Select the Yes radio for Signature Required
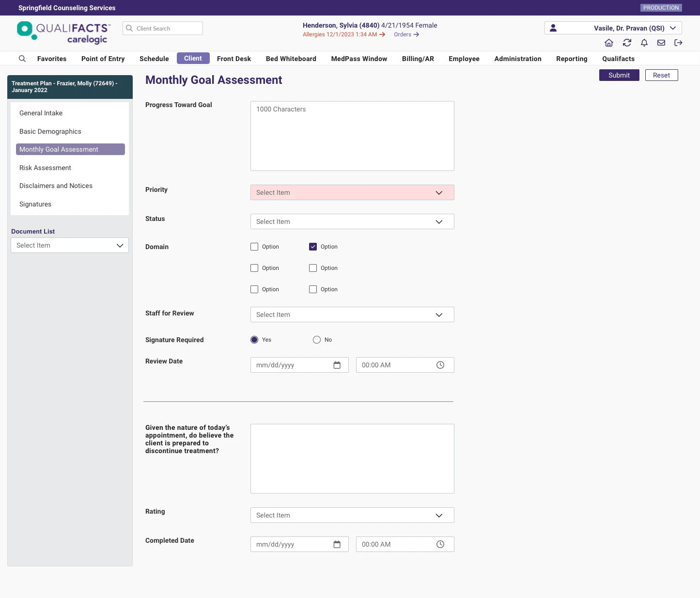Viewport: 700px width, 598px height. 254,340
